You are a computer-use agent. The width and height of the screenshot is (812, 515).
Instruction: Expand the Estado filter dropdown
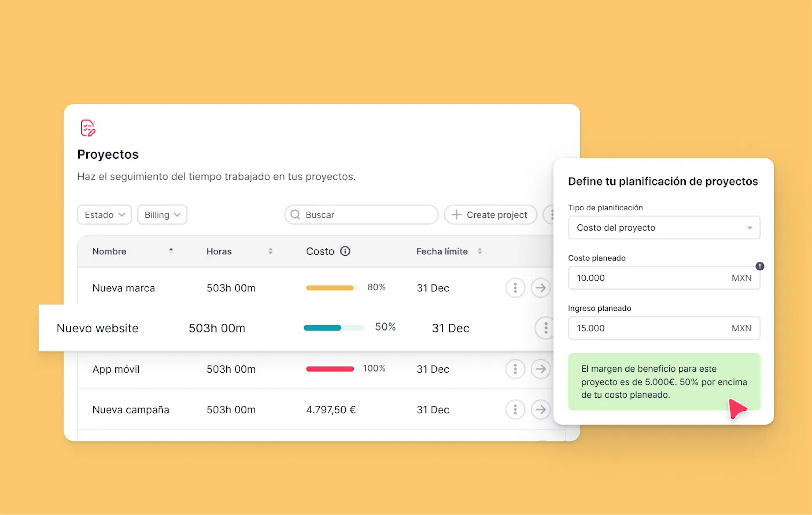click(104, 215)
